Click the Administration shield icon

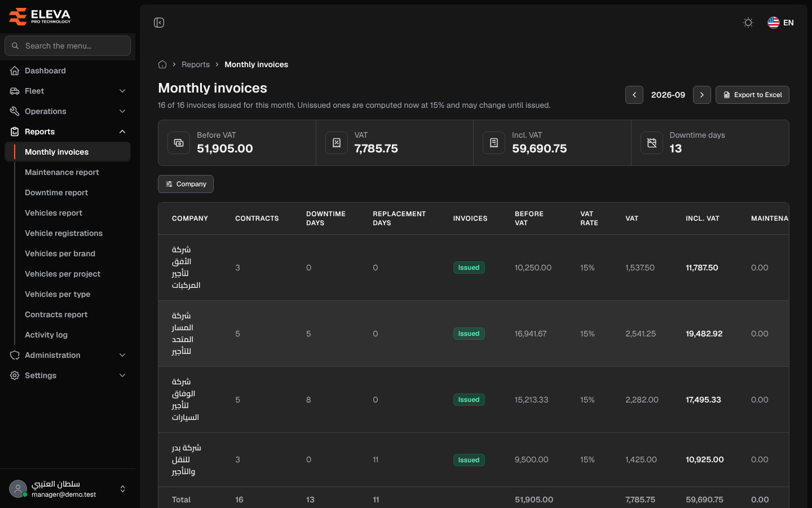coord(15,355)
